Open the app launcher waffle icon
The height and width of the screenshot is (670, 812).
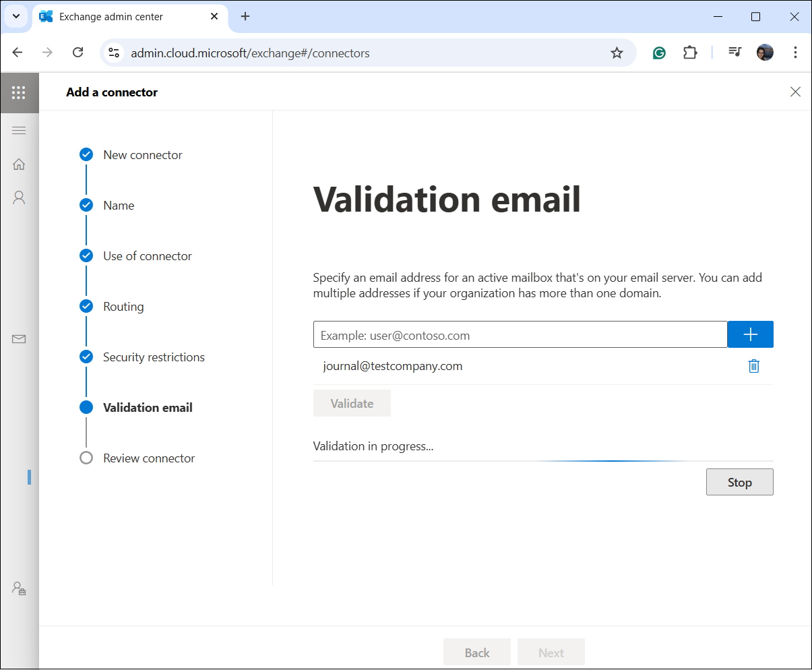pos(19,92)
